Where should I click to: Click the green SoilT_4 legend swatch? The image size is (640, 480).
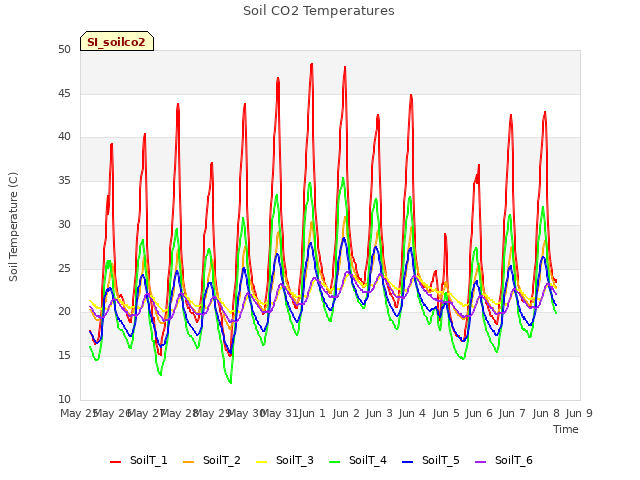(x=335, y=462)
